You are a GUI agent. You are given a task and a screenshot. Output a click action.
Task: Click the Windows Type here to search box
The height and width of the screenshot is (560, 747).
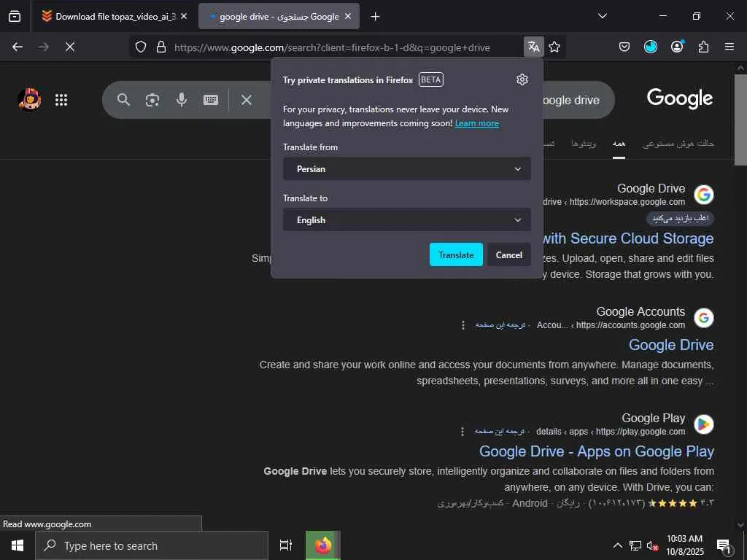(x=152, y=545)
